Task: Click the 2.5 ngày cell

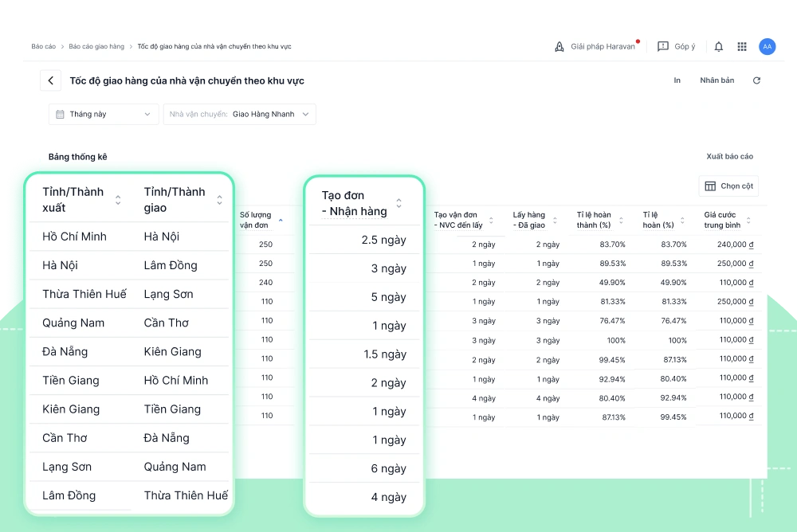Action: point(384,240)
